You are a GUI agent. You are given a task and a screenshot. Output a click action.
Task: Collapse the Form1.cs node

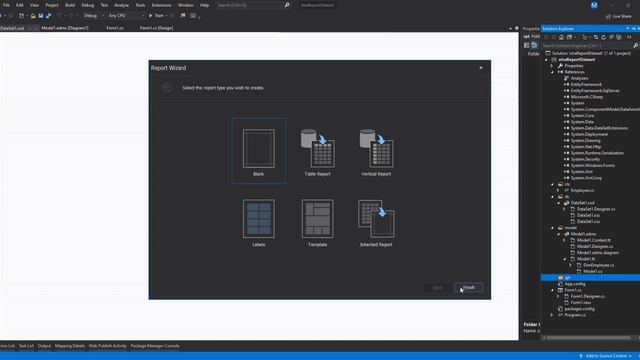553,290
